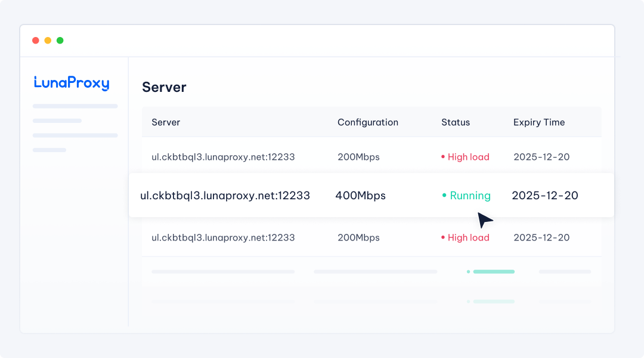Click the green maximize window button
This screenshot has width=644, height=358.
[60, 41]
